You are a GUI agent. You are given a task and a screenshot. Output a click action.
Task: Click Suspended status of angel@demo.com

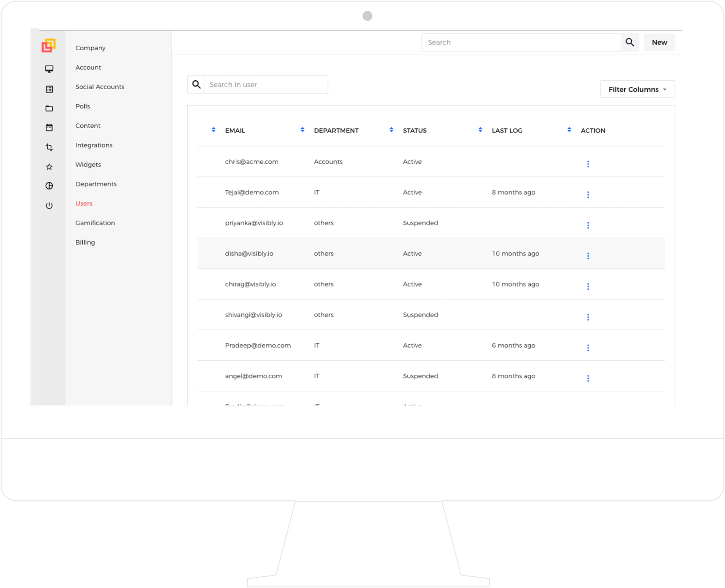point(421,376)
